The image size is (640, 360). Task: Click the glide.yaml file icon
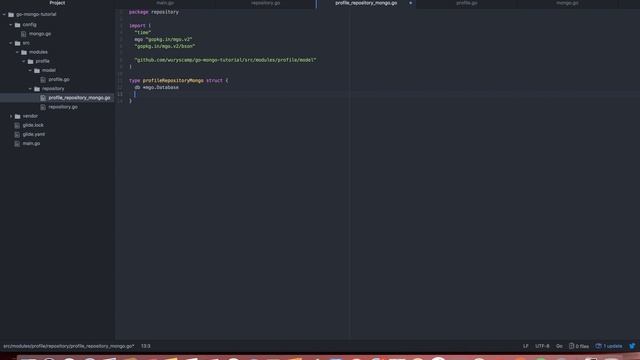pyautogui.click(x=17, y=134)
